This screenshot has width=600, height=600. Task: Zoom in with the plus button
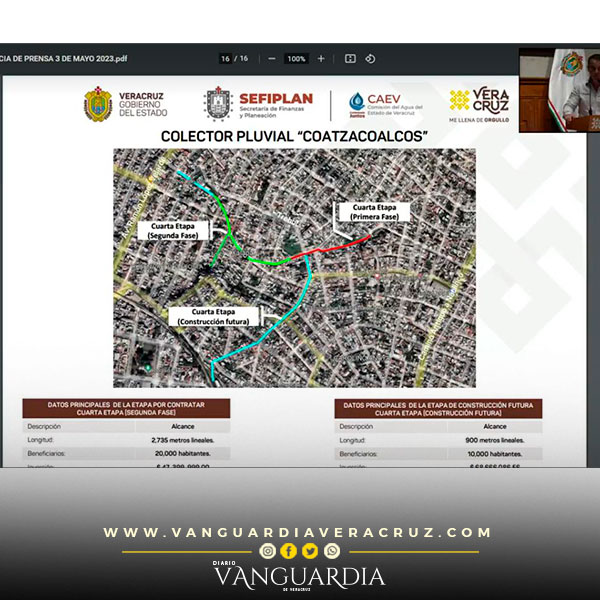pos(321,59)
